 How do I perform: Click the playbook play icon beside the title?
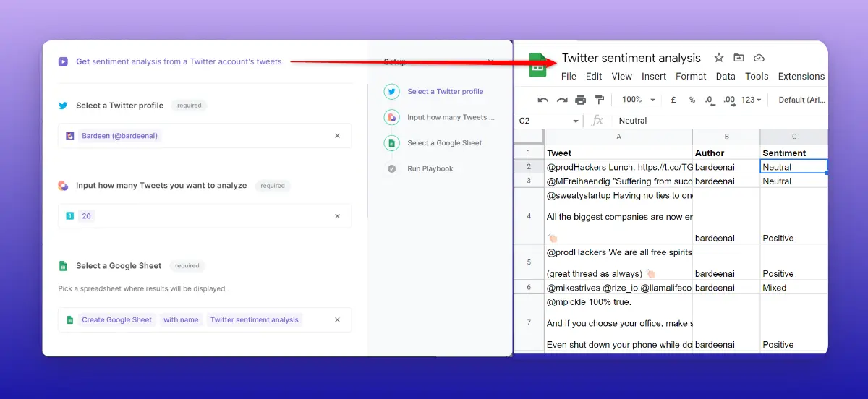(x=64, y=61)
